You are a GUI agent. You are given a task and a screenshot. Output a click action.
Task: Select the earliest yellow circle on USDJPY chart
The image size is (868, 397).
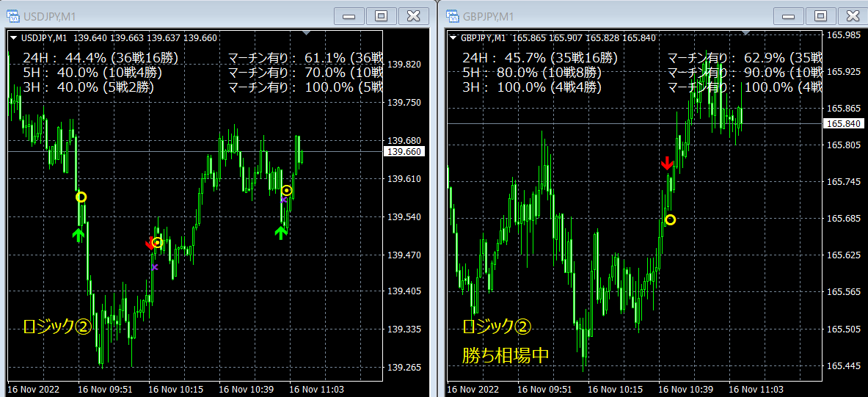(x=81, y=197)
